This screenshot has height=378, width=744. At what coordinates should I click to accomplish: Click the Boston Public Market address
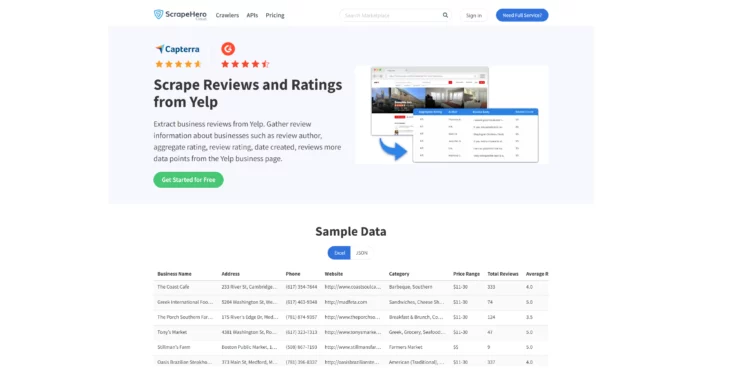click(x=249, y=347)
